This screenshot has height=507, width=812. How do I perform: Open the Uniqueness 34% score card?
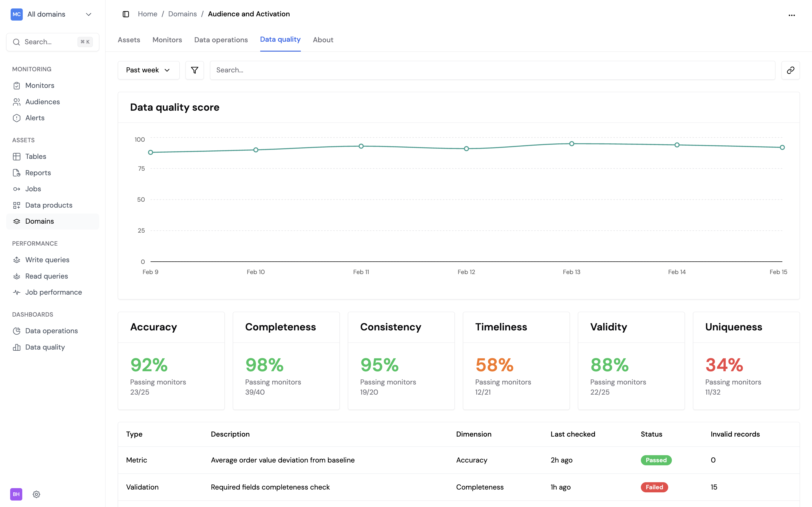click(746, 361)
